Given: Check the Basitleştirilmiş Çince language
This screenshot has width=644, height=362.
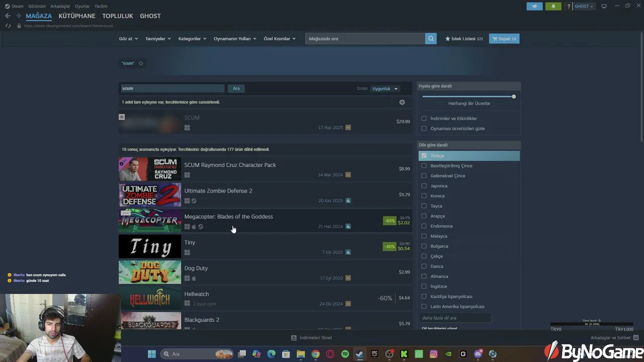Looking at the screenshot, I should coord(424,166).
